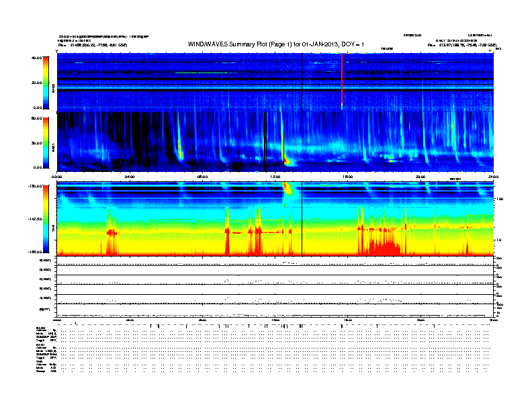Click the 24:00 time label under RAD1 panel
The height and width of the screenshot is (411, 532).
(493, 177)
